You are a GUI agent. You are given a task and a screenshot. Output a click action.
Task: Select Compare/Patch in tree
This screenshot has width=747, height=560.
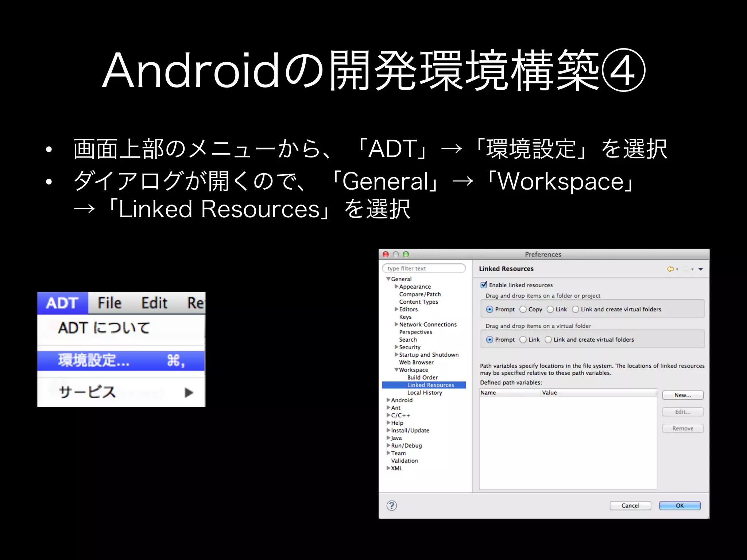pyautogui.click(x=420, y=294)
